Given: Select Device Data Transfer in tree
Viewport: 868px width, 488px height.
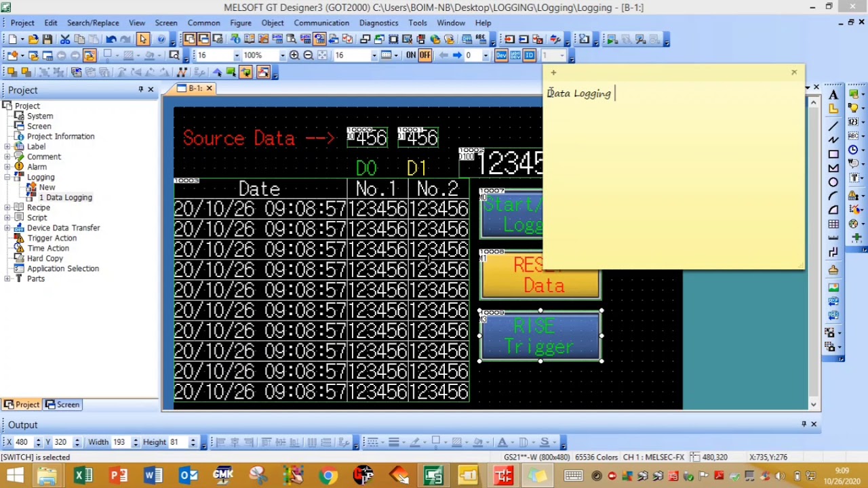Looking at the screenshot, I should [63, 228].
